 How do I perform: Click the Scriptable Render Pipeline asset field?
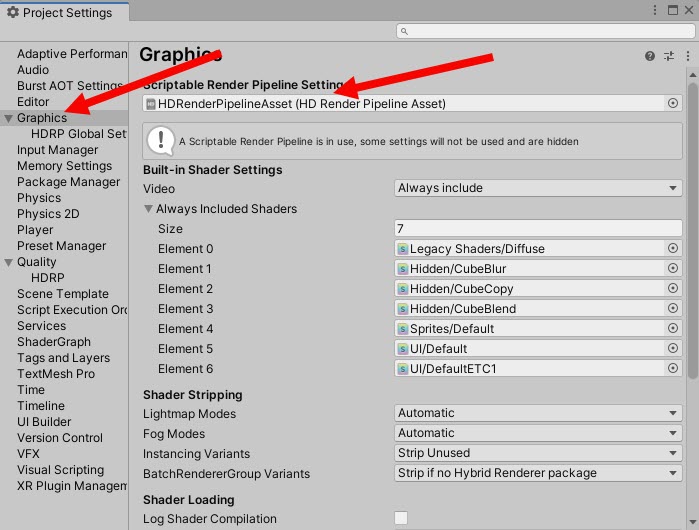pyautogui.click(x=412, y=103)
